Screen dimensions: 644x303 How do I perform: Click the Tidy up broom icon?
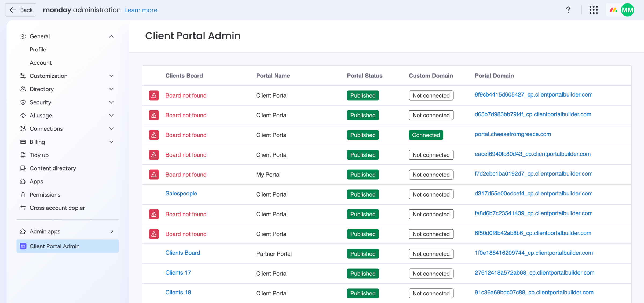pos(23,155)
